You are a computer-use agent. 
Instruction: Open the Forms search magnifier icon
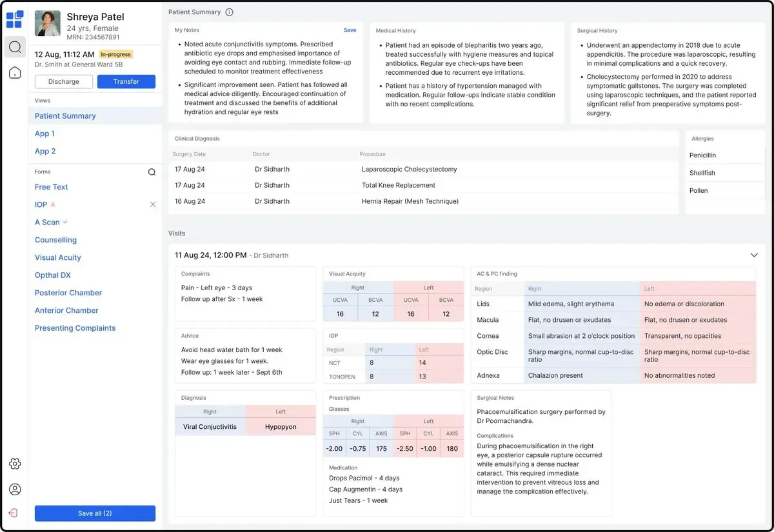pyautogui.click(x=152, y=172)
